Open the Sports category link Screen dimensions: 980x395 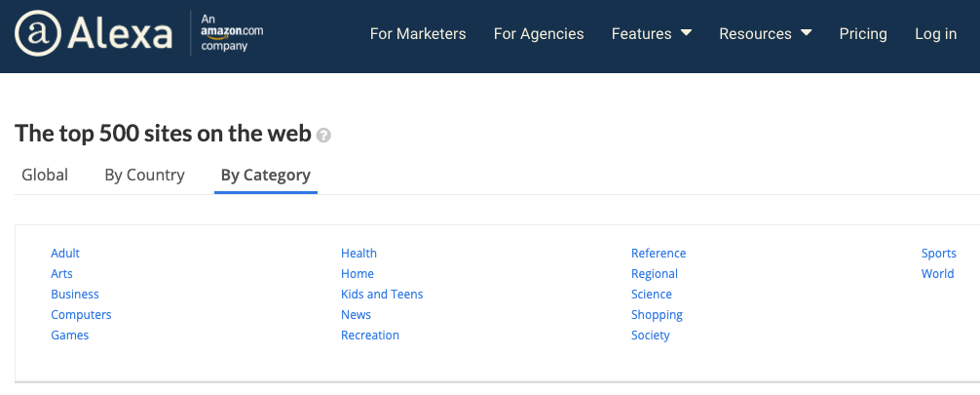[x=939, y=254]
